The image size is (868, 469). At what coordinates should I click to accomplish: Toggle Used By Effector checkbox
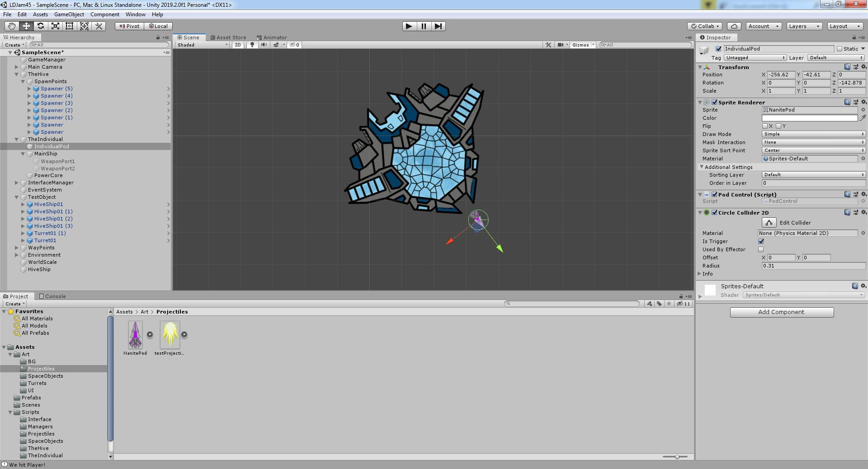[761, 249]
